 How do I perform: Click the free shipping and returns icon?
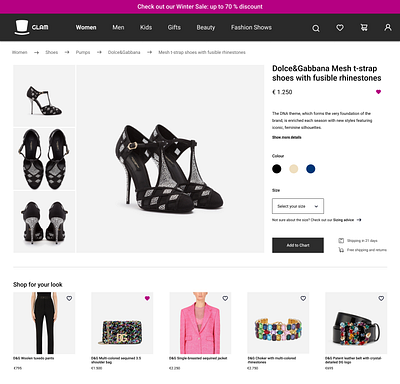pos(341,250)
